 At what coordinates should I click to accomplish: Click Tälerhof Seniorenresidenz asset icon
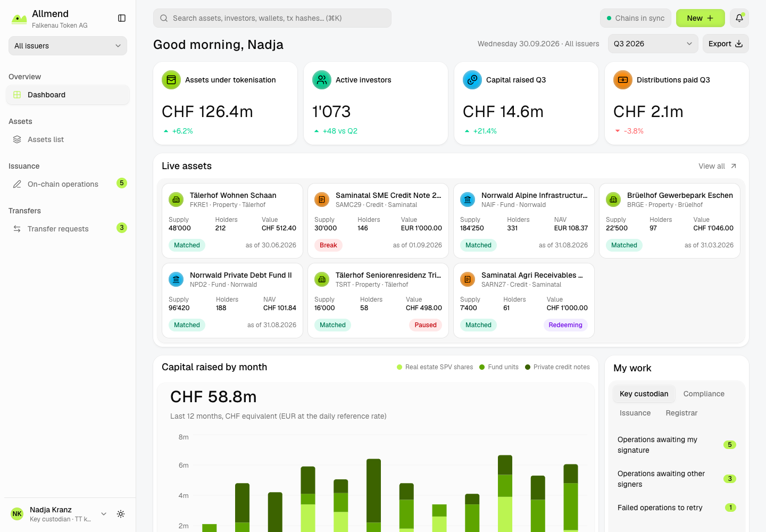[x=322, y=279]
